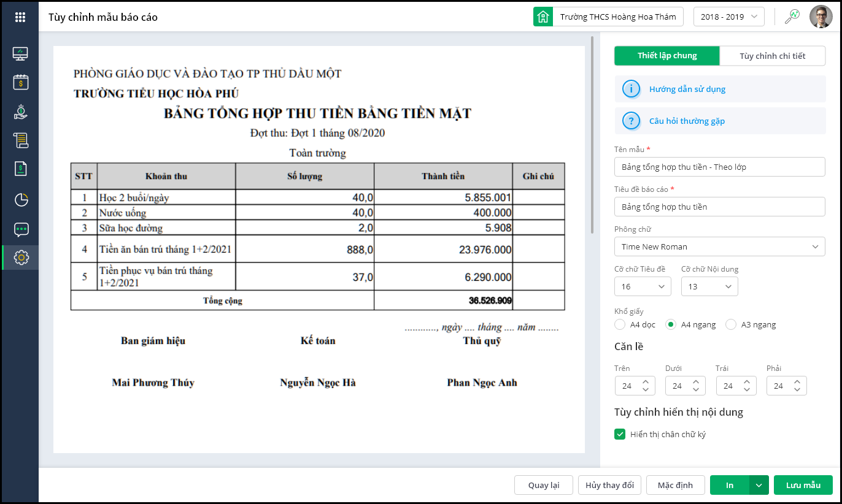Viewport: 842px width, 504px height.
Task: Open the calendar dollar sidebar icon
Action: click(x=21, y=82)
